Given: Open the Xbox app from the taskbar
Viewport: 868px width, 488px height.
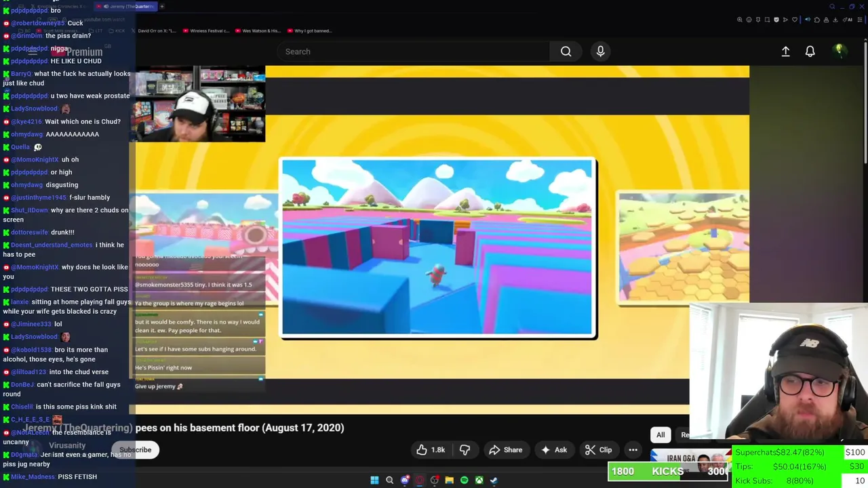Looking at the screenshot, I should click(479, 480).
